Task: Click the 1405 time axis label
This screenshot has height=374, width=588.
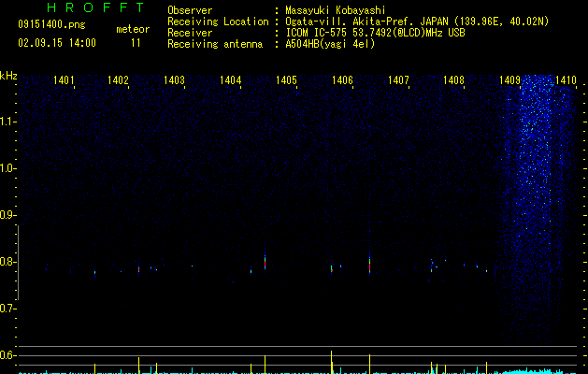Action: click(x=286, y=80)
